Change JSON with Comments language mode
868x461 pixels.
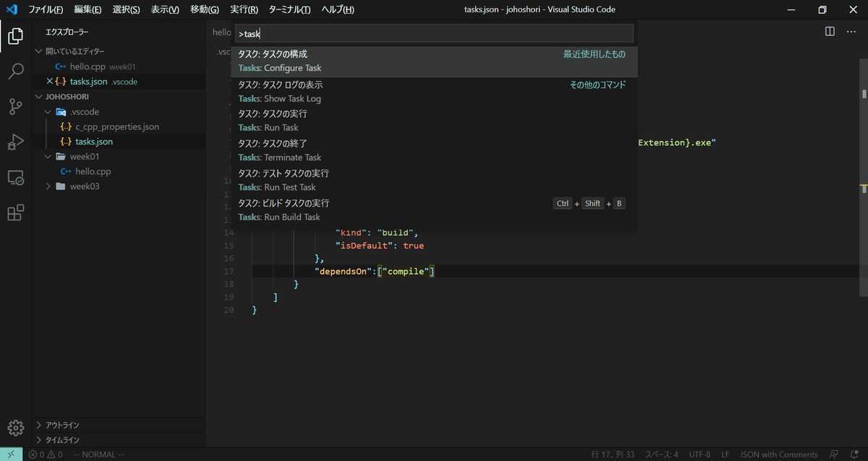click(779, 454)
